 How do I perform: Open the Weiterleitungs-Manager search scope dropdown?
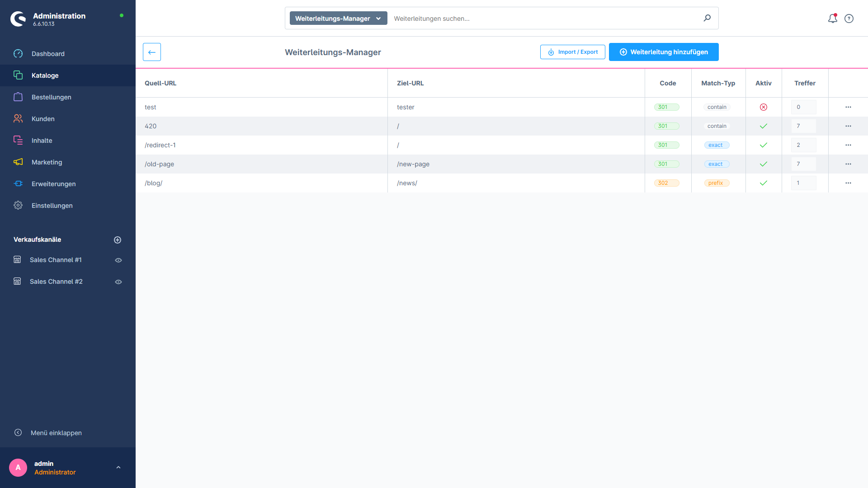338,19
